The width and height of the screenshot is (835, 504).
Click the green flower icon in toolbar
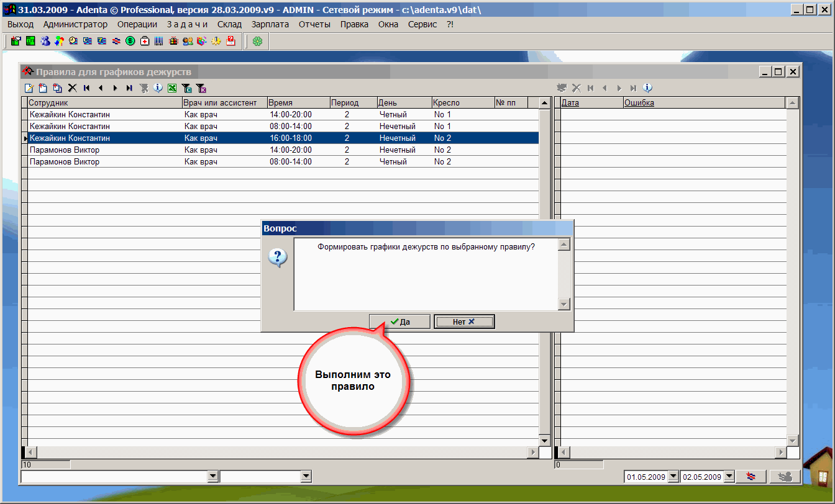pyautogui.click(x=257, y=42)
